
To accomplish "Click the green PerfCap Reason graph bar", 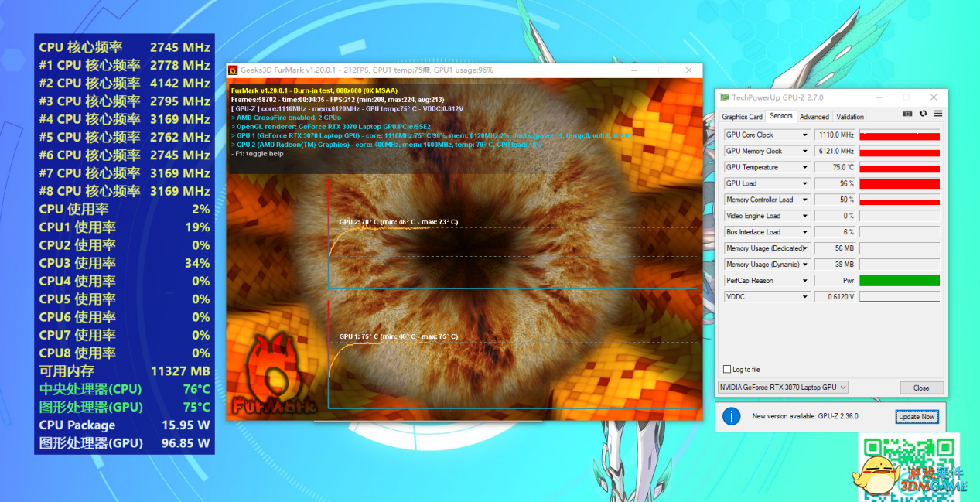I will 900,281.
